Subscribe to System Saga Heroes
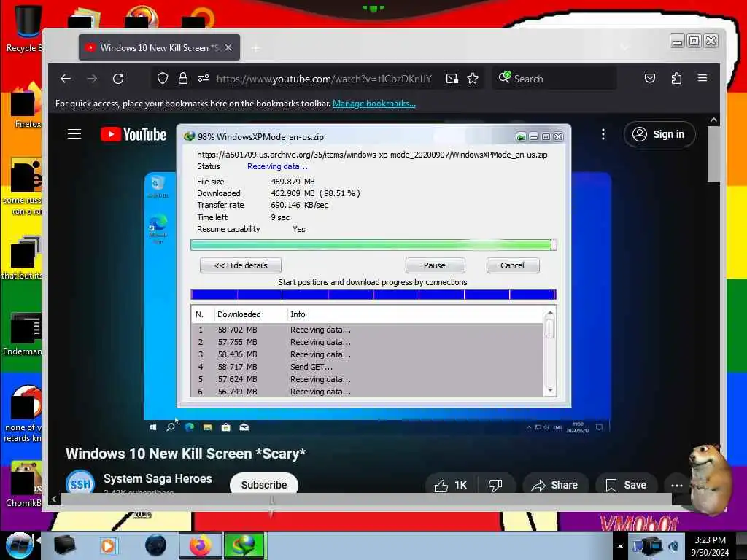This screenshot has width=747, height=560. [264, 484]
